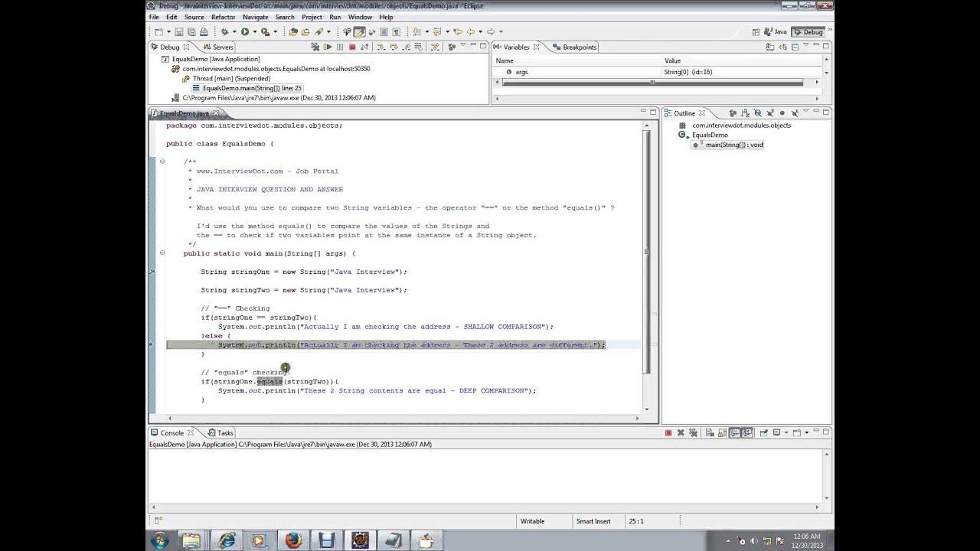Viewport: 980px width, 551px height.
Task: Click the editor vertical scrollbar
Action: click(x=647, y=268)
